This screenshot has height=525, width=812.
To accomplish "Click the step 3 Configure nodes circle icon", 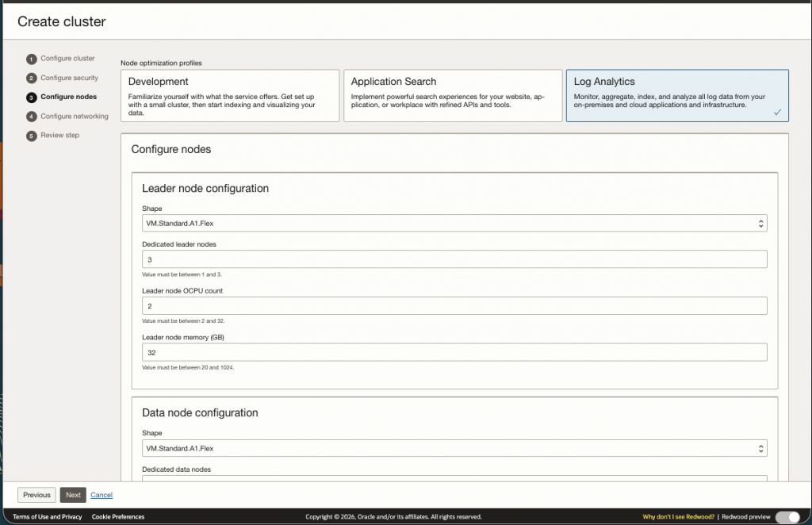I will (x=31, y=98).
